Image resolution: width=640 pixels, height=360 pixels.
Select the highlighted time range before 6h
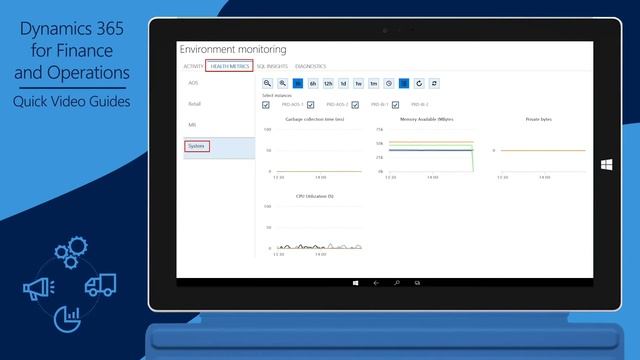coord(298,83)
